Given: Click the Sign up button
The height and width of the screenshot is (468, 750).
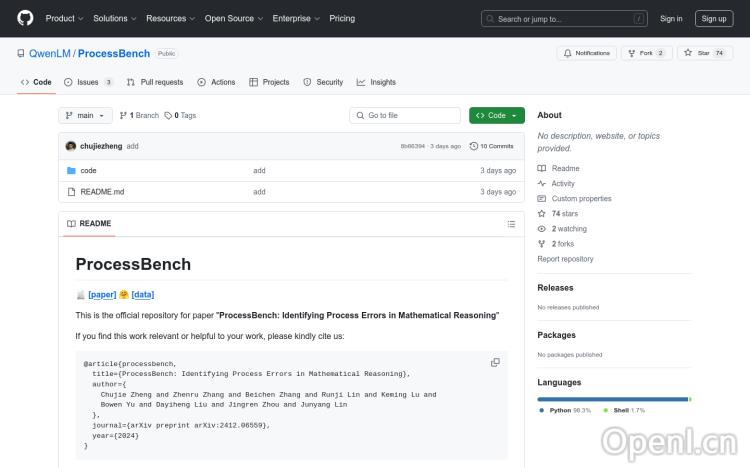Looking at the screenshot, I should click(x=714, y=19).
